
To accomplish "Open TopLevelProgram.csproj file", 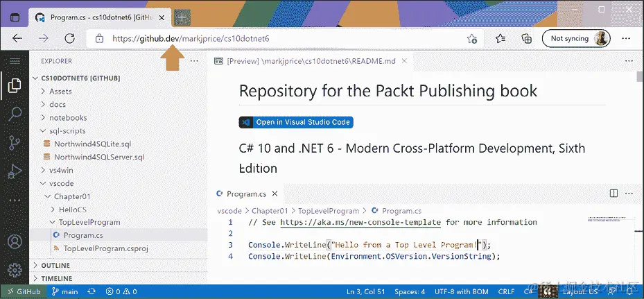I will [x=119, y=248].
